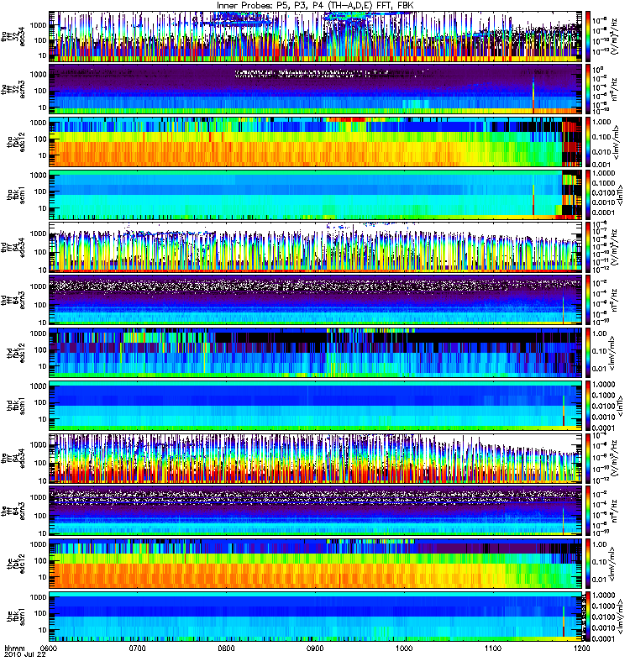Click the 'thd fff 64 scm3' panel label
This screenshot has width=630, height=672.
13,300
